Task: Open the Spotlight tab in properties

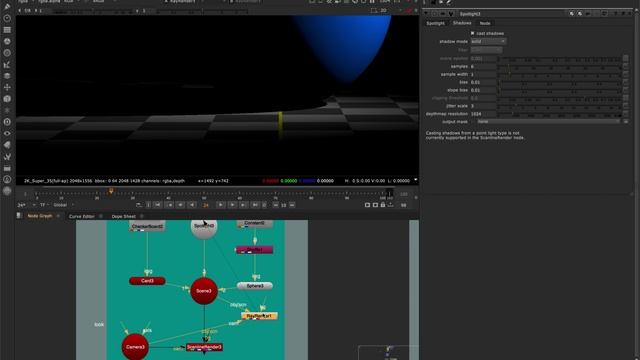Action: click(435, 23)
